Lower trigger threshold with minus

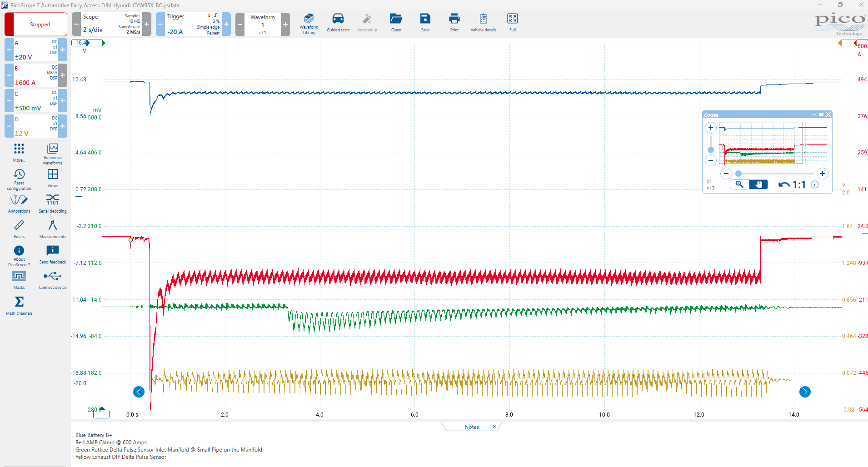tap(160, 24)
